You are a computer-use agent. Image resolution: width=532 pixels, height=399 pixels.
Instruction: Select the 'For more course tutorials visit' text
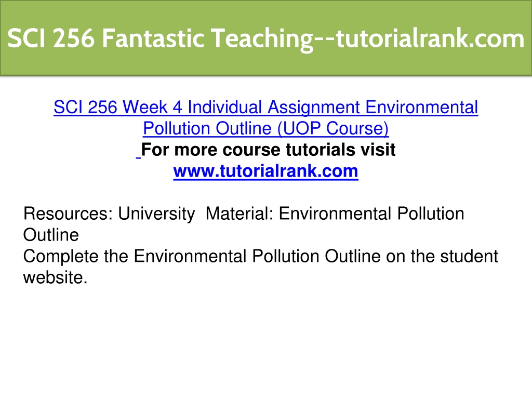click(268, 150)
